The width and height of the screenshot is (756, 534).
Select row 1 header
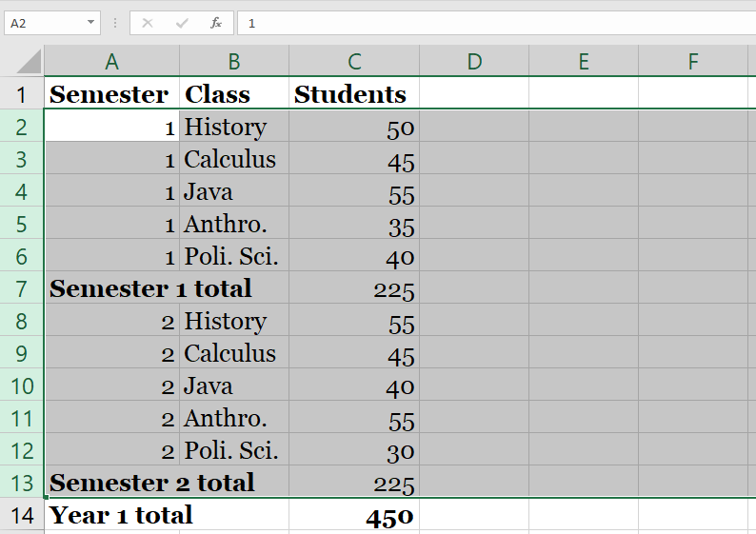coord(22,93)
